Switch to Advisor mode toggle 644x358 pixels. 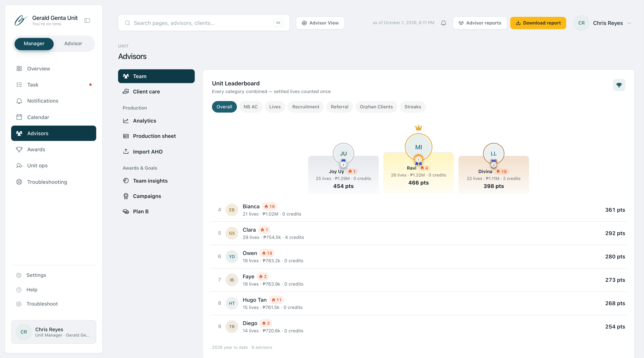(x=73, y=44)
